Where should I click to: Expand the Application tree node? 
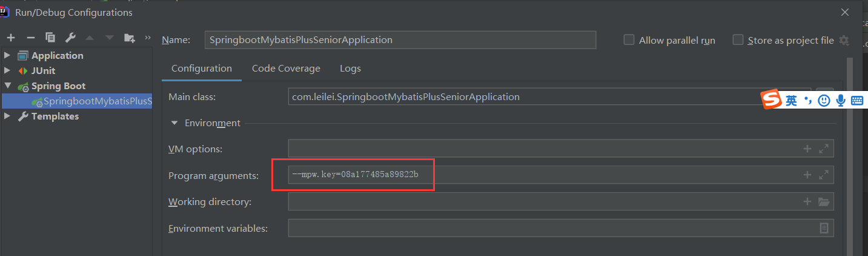point(7,55)
